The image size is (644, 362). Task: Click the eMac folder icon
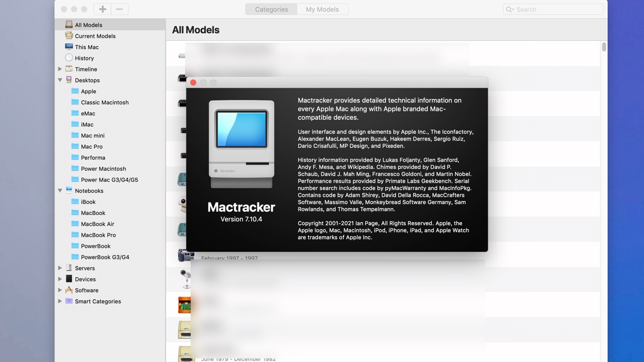75,113
